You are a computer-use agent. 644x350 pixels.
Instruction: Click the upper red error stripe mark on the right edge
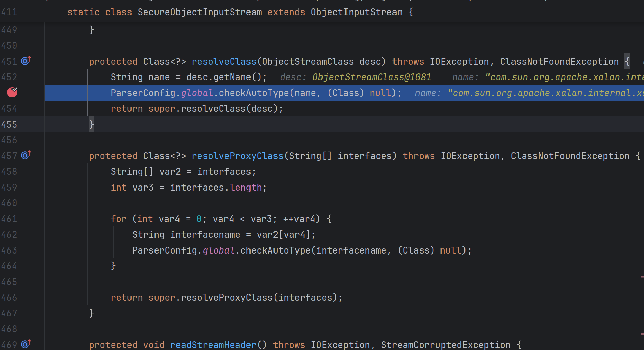(642, 277)
